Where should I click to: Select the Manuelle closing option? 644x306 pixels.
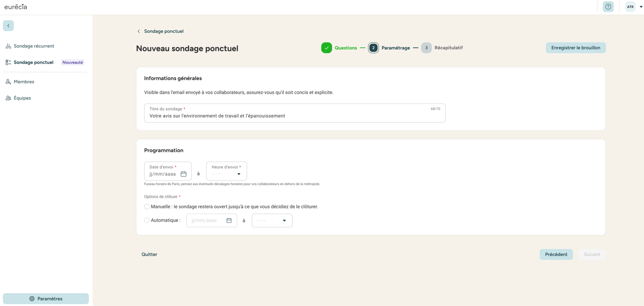pos(147,207)
